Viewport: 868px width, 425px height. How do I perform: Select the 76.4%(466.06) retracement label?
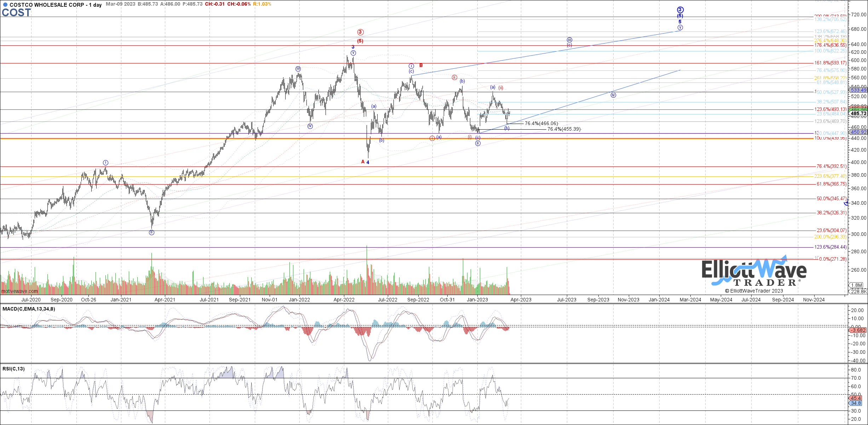tap(541, 124)
